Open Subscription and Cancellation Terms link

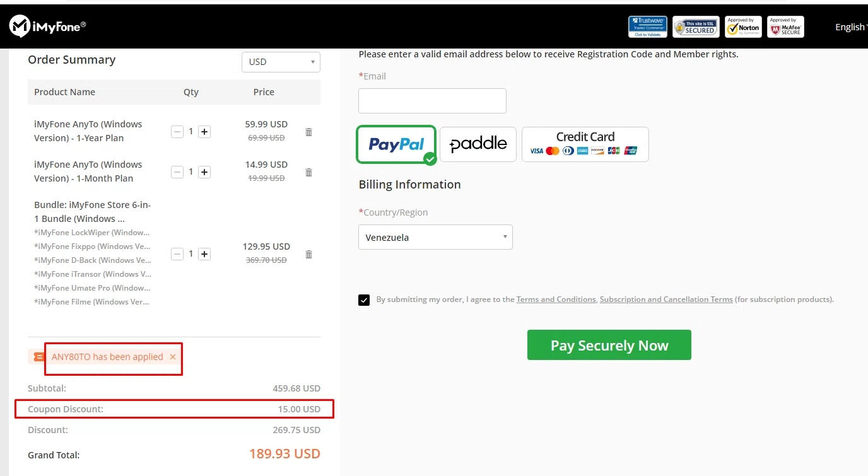point(666,299)
